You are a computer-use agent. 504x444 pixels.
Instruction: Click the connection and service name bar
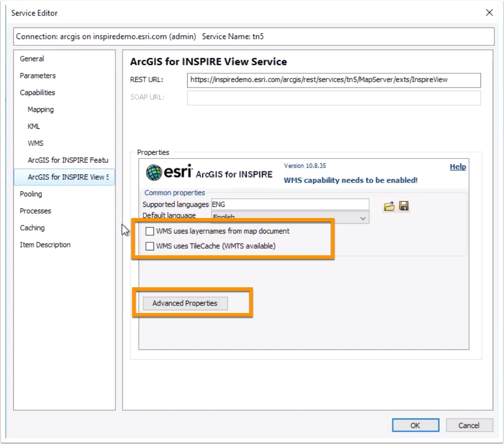click(254, 36)
